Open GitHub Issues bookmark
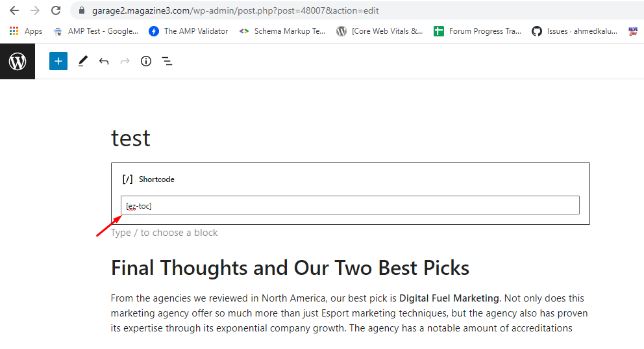 pos(574,31)
